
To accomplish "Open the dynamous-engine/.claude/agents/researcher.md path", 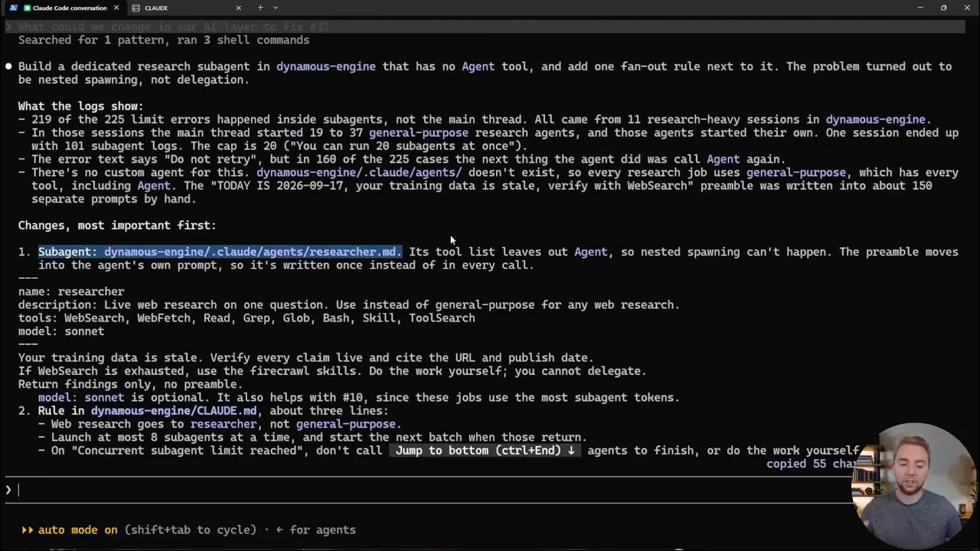I will pos(252,252).
